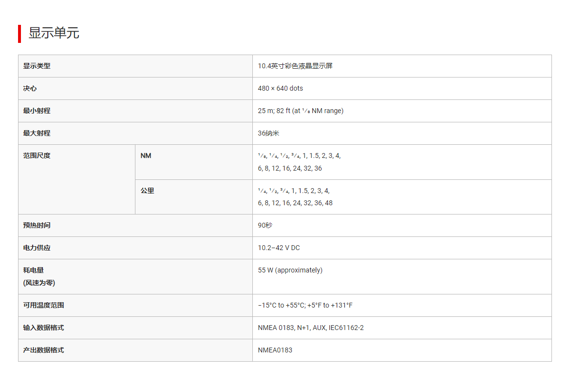Click the 55 W (approximately) value
Screen dimensions: 588x389
tap(290, 270)
